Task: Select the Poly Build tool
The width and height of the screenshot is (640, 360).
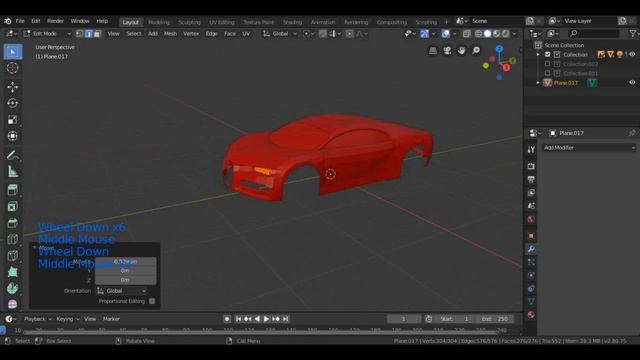Action: (x=13, y=272)
